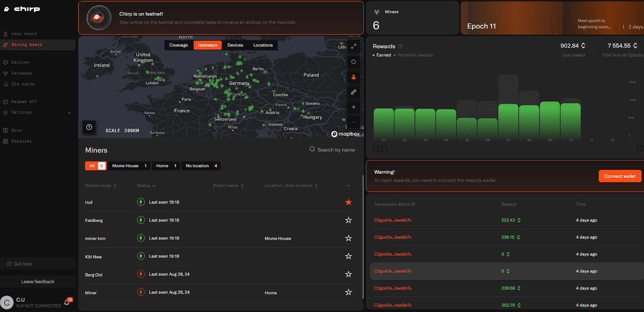Open the notifications bell icon
Viewport: 644px width, 312px height.
tap(67, 302)
